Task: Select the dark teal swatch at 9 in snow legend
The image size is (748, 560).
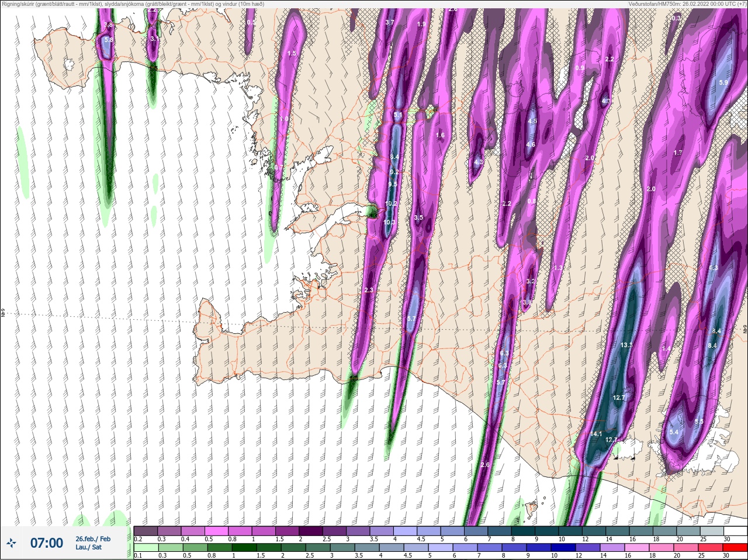Action: [546, 531]
